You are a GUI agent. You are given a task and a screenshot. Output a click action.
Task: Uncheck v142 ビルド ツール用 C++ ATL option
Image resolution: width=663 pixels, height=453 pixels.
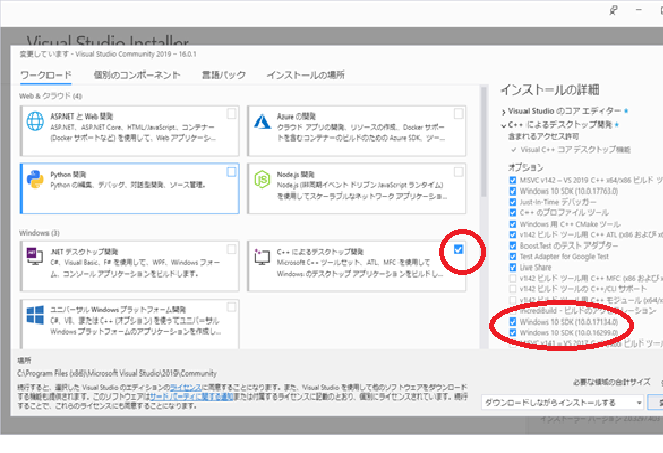tap(513, 235)
